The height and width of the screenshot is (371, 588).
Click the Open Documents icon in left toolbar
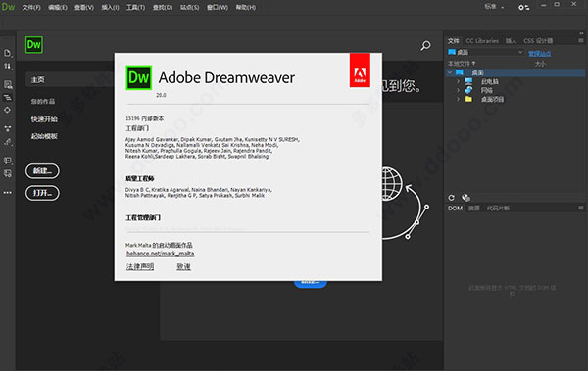(x=8, y=53)
